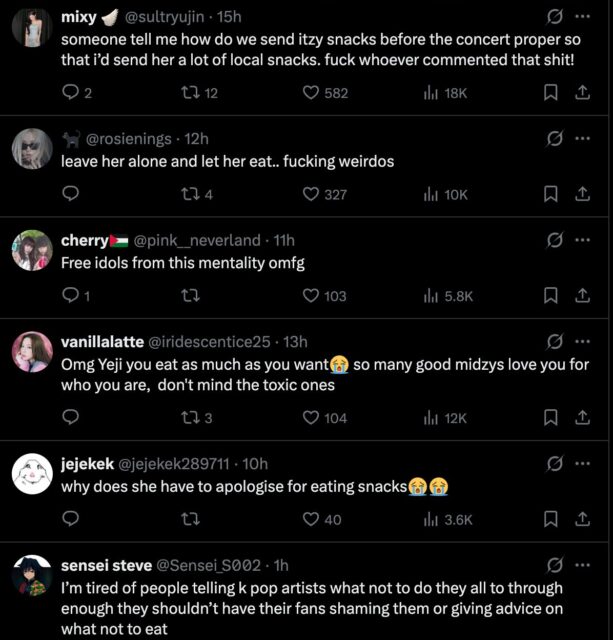
Task: Open @pink__neverland profile link
Action: [196, 240]
